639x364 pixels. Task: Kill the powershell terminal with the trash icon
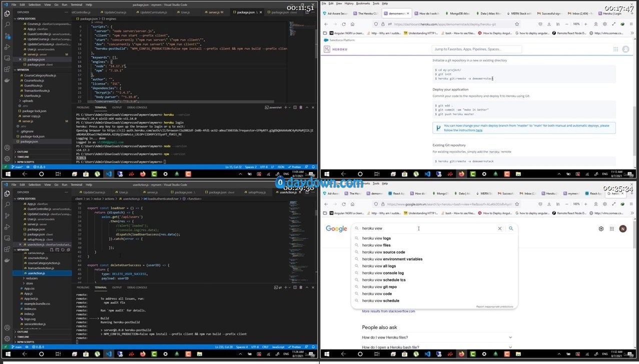[x=300, y=107]
